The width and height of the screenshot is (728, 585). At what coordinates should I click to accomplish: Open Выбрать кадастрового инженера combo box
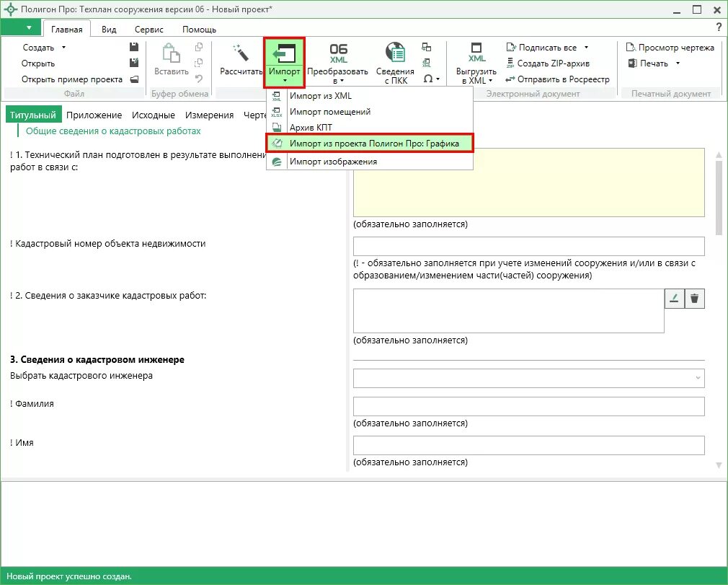tap(529, 378)
